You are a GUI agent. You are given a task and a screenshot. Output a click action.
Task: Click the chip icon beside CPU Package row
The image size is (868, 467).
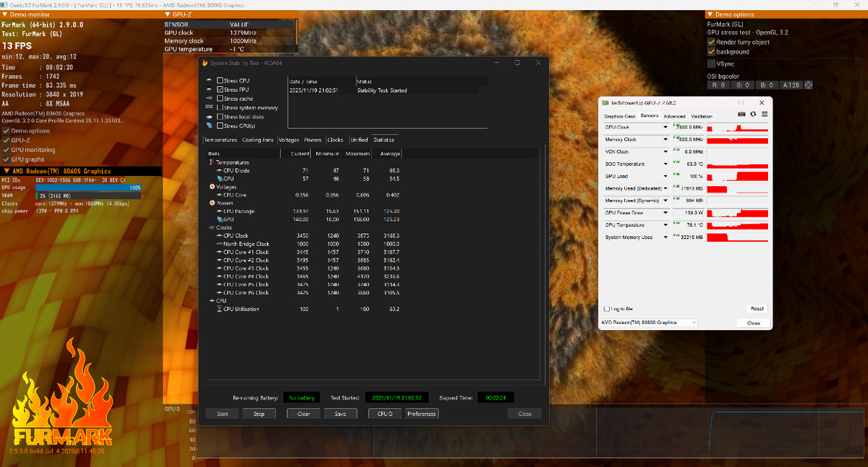219,211
